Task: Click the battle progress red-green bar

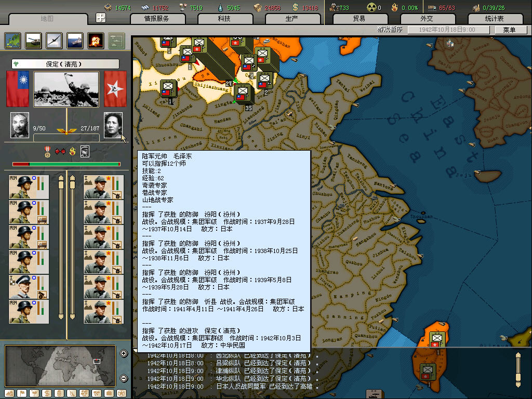Action: click(x=66, y=164)
